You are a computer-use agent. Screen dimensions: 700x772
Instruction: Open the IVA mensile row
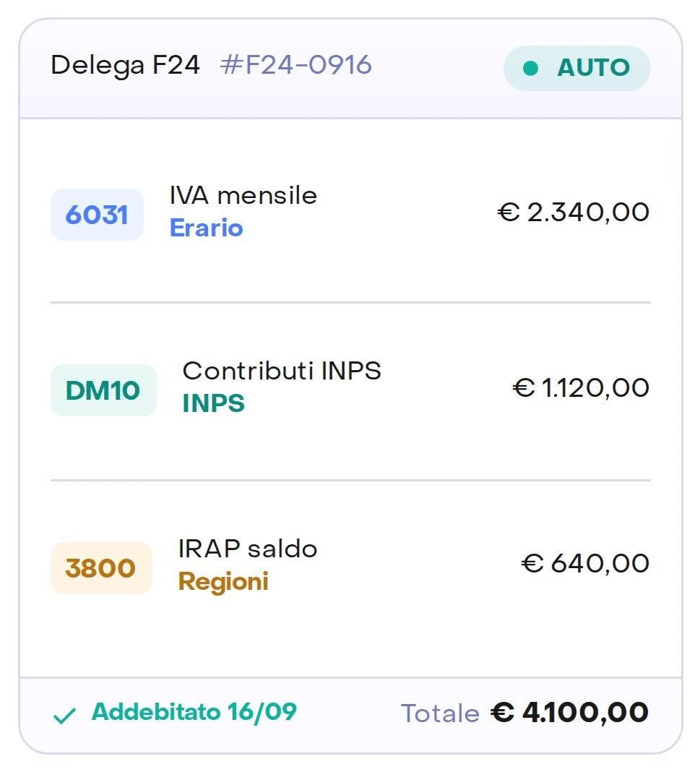coord(350,212)
